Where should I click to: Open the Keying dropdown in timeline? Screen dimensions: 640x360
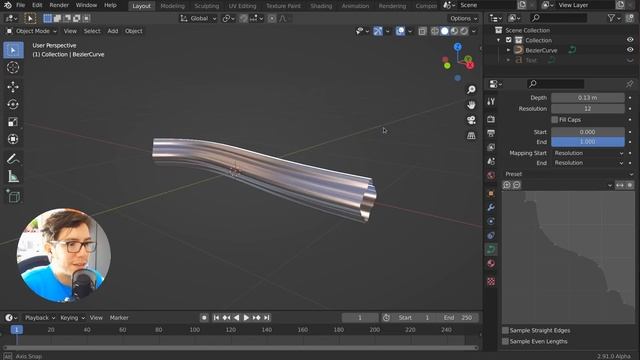[72, 318]
